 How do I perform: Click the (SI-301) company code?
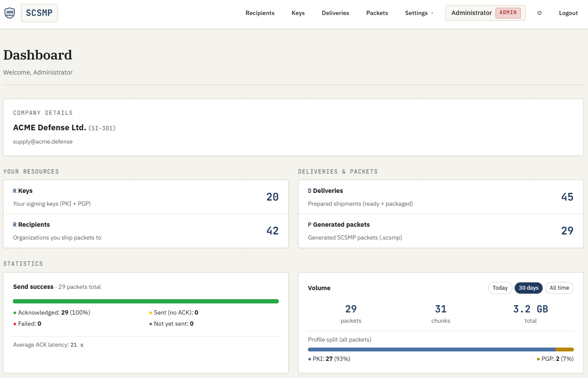pos(102,128)
